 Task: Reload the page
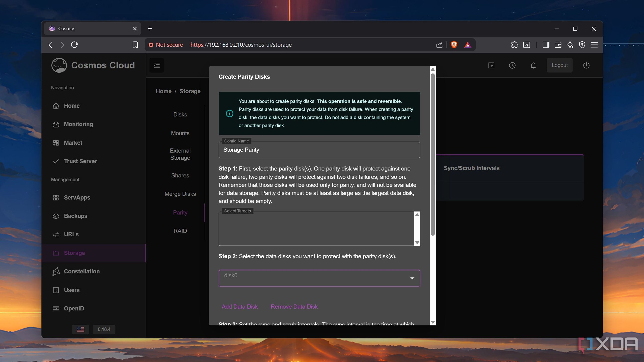point(74,45)
